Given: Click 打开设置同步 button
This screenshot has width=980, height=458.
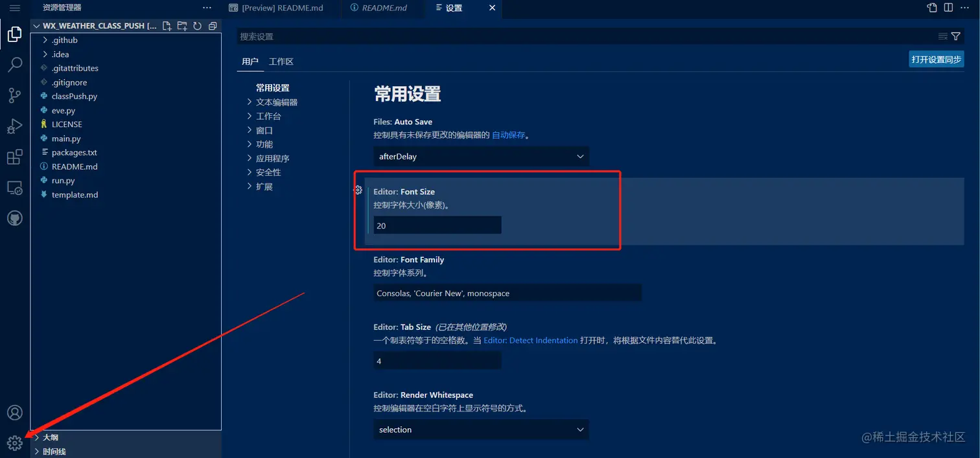Looking at the screenshot, I should (x=936, y=59).
